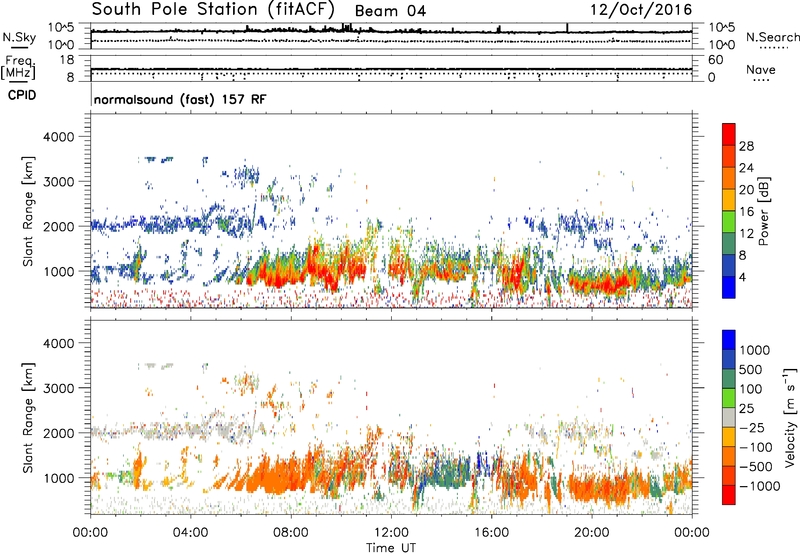Click the 16 label on Power color bar
This screenshot has height=554, width=800.
[746, 212]
